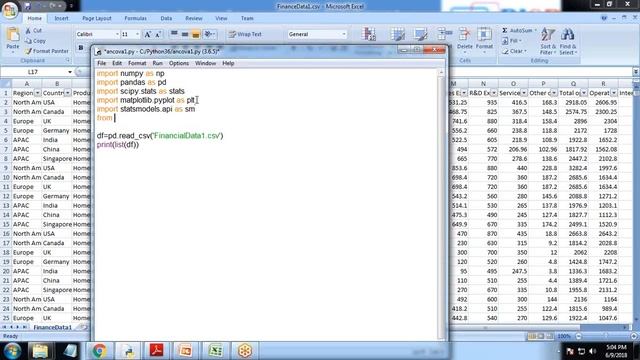Open the Run menu in IDLE editor
Viewport: 640px width, 360px height.
coord(157,63)
